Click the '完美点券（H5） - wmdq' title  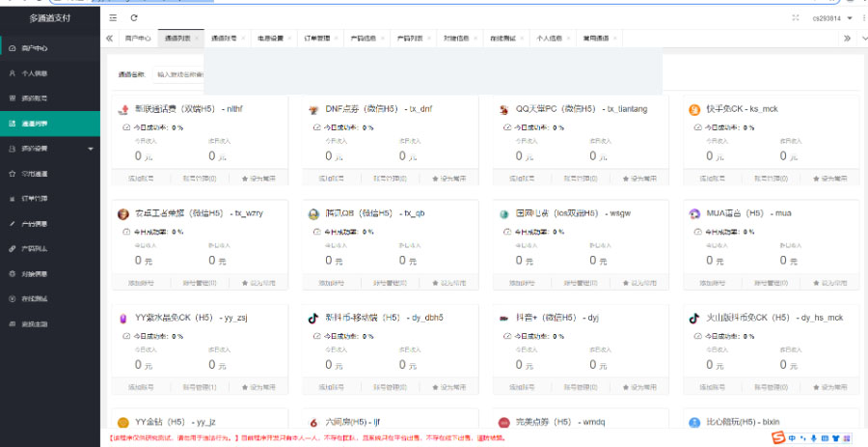tap(560, 422)
